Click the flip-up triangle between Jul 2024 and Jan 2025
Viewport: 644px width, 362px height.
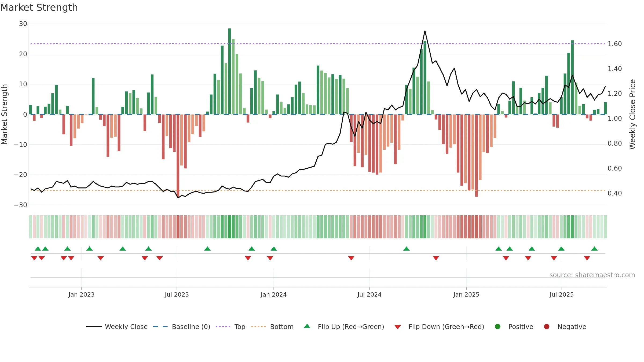(x=407, y=249)
